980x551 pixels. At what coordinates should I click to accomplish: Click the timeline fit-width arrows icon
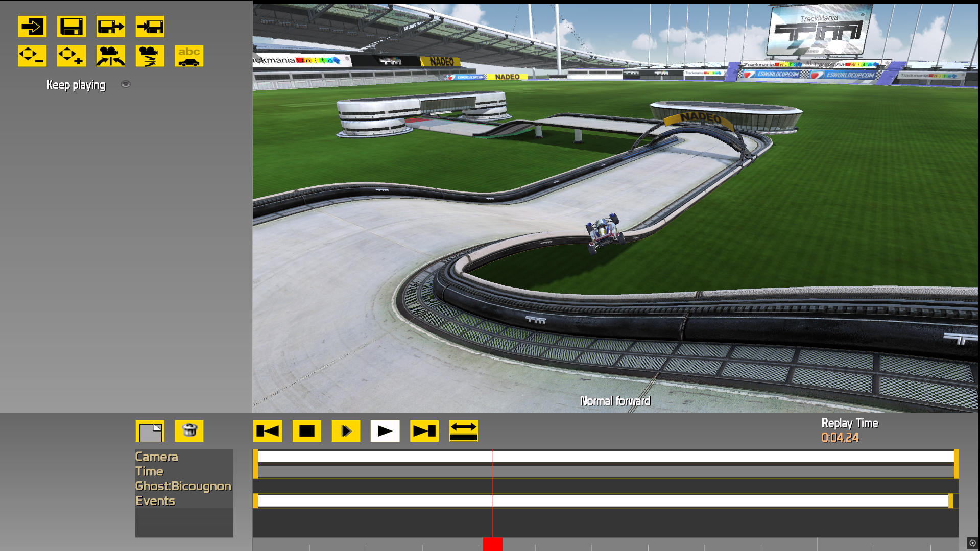(464, 431)
